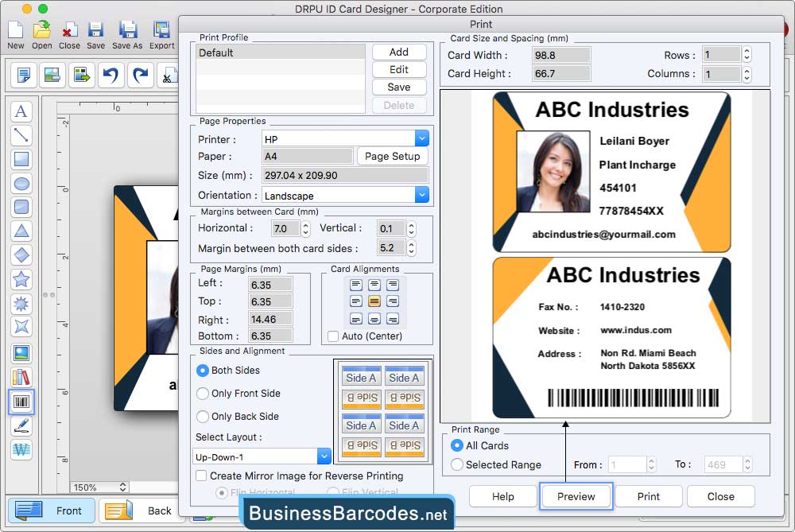The width and height of the screenshot is (795, 532).
Task: Select the Rectangle shape tool
Action: click(x=21, y=159)
